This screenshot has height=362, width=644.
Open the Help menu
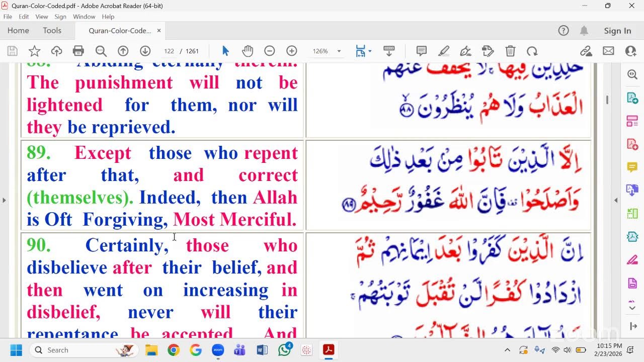[x=108, y=17]
